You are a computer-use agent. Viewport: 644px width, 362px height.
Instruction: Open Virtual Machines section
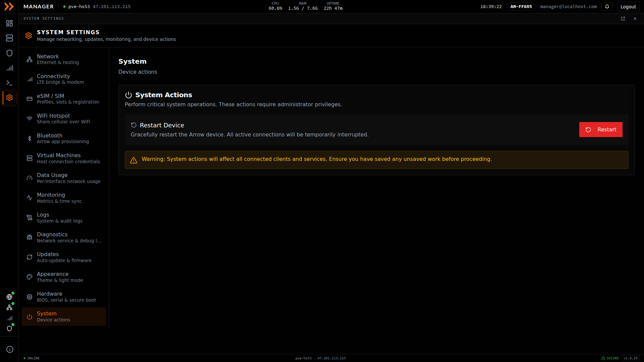coord(64,158)
